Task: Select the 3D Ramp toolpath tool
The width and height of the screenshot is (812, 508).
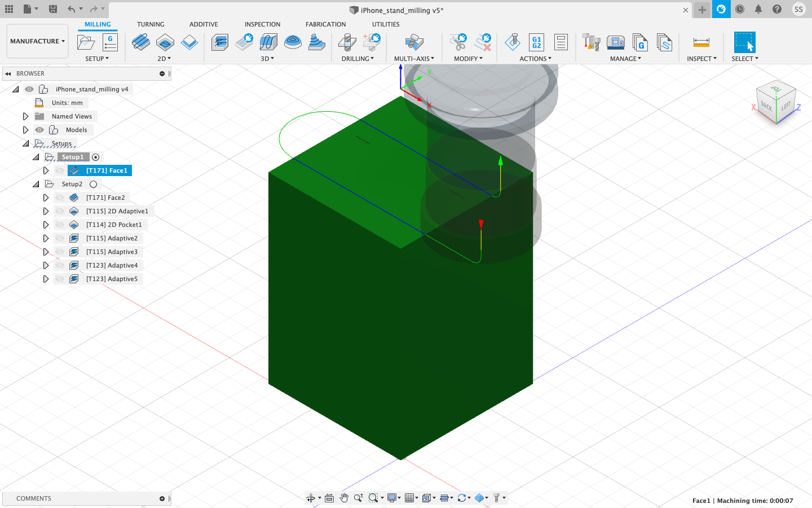Action: click(x=317, y=42)
